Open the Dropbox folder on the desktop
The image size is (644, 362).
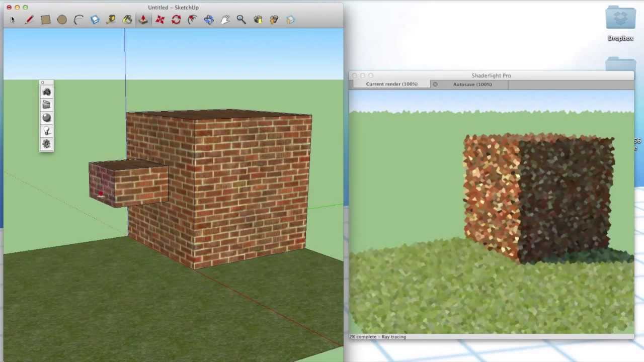click(x=620, y=23)
